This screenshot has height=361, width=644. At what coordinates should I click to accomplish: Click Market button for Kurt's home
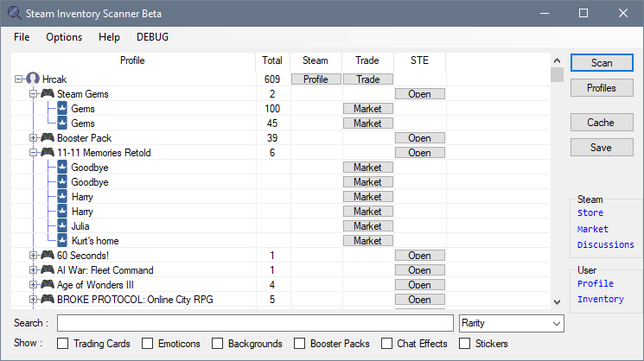(x=368, y=241)
